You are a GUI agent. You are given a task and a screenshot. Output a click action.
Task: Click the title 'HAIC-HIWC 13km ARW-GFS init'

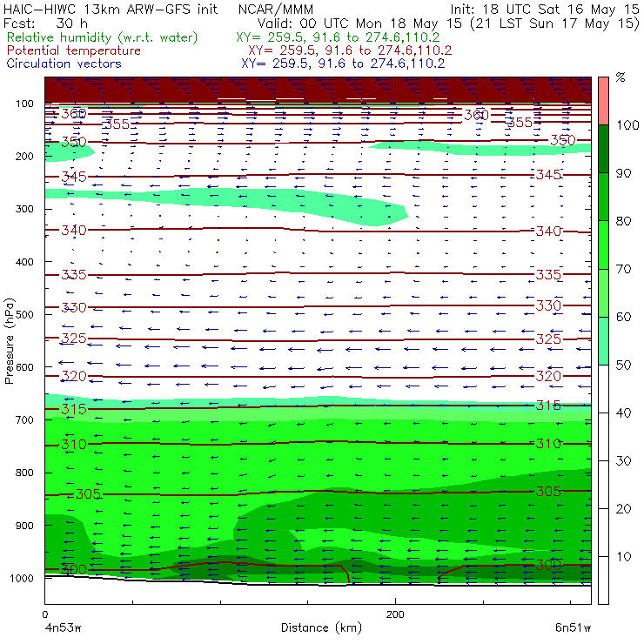pos(111,9)
